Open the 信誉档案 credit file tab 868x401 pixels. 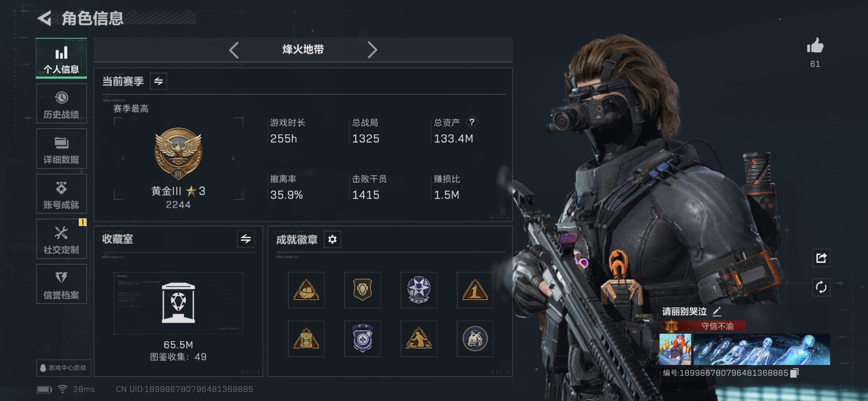click(61, 284)
